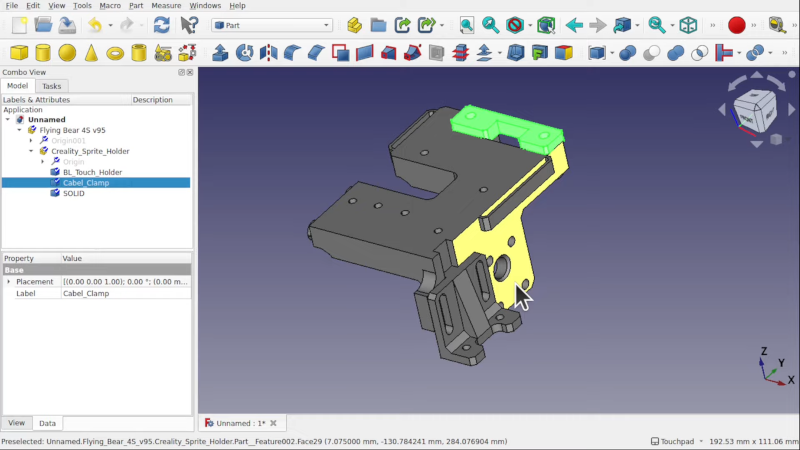Screen dimensions: 800x450
Task: Click the Extrude tool icon
Action: click(x=220, y=53)
